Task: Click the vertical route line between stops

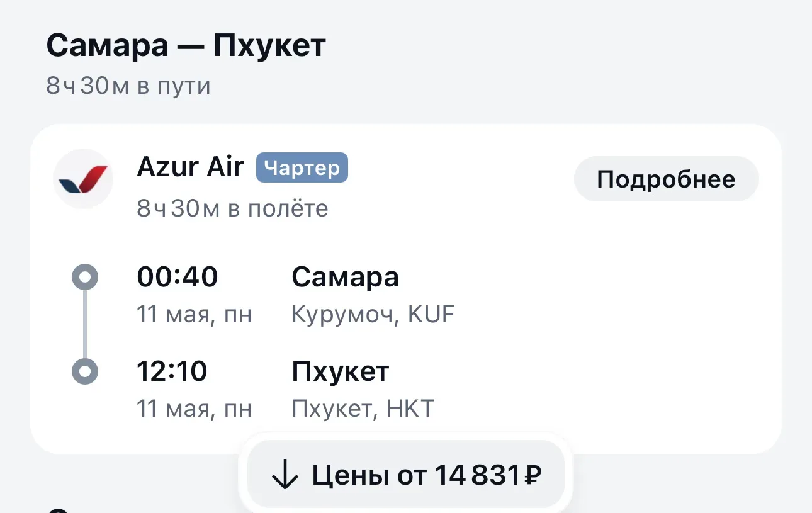Action: click(x=85, y=324)
